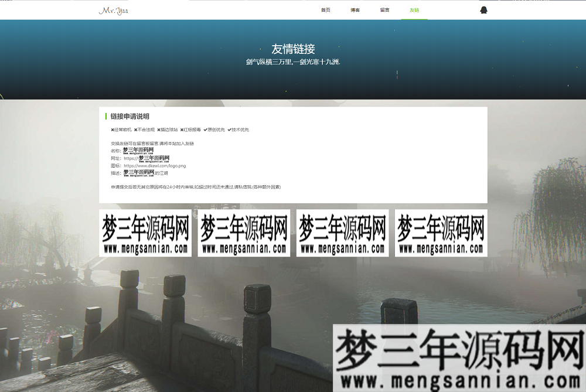This screenshot has height=392, width=586.
Task: Open the fourth friend link card
Action: [441, 233]
